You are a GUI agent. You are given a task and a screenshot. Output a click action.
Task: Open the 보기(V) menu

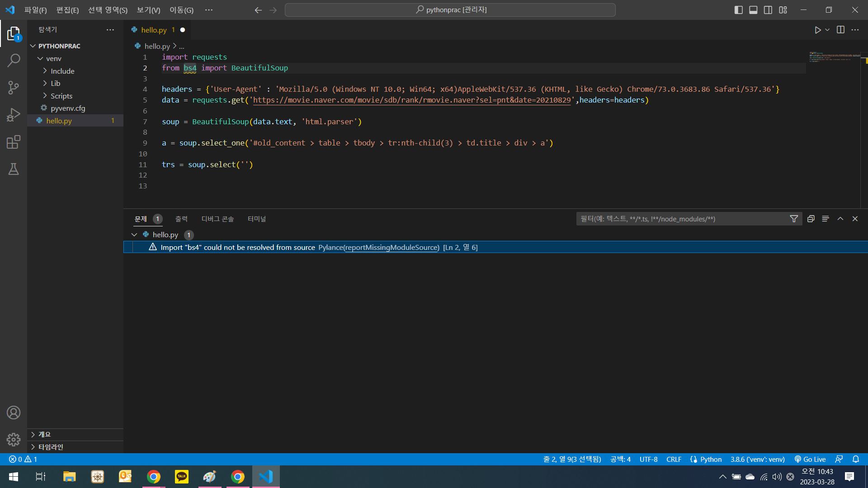[148, 10]
